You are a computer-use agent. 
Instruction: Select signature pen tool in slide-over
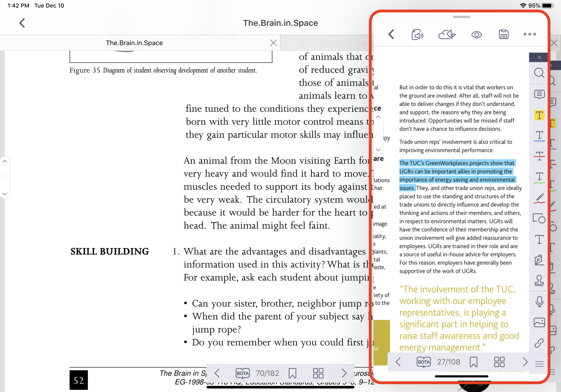point(539,259)
